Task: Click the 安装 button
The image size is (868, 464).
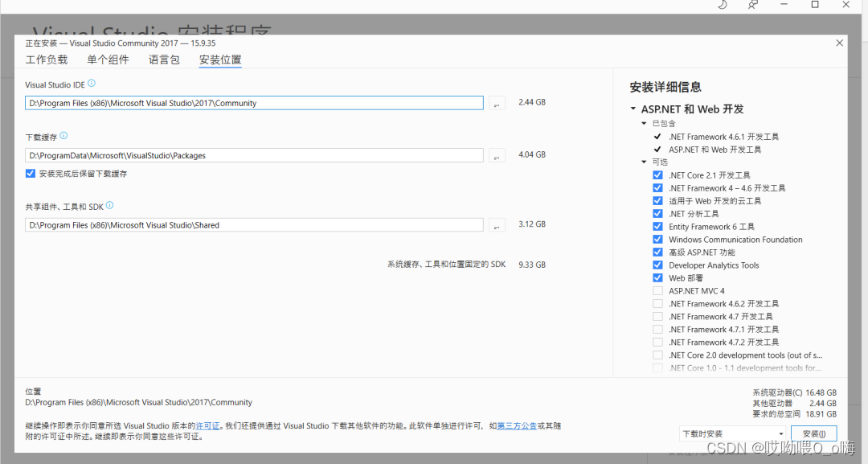Action: pyautogui.click(x=813, y=433)
